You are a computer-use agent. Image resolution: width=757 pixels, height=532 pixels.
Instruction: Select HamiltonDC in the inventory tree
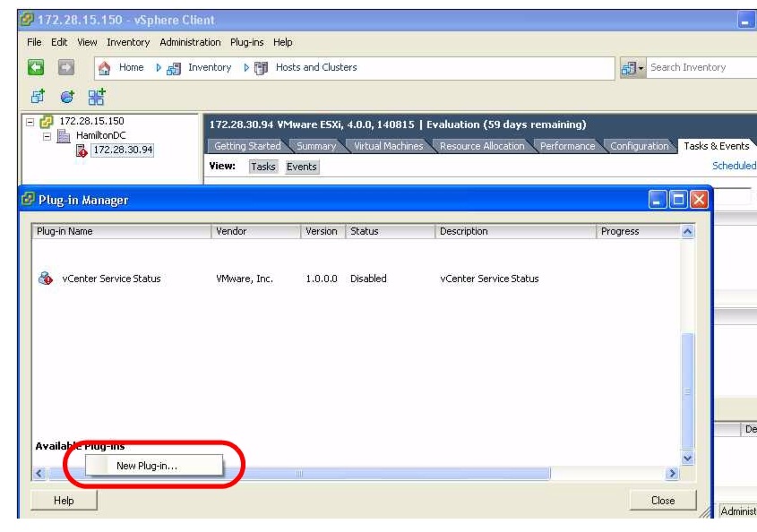[101, 135]
